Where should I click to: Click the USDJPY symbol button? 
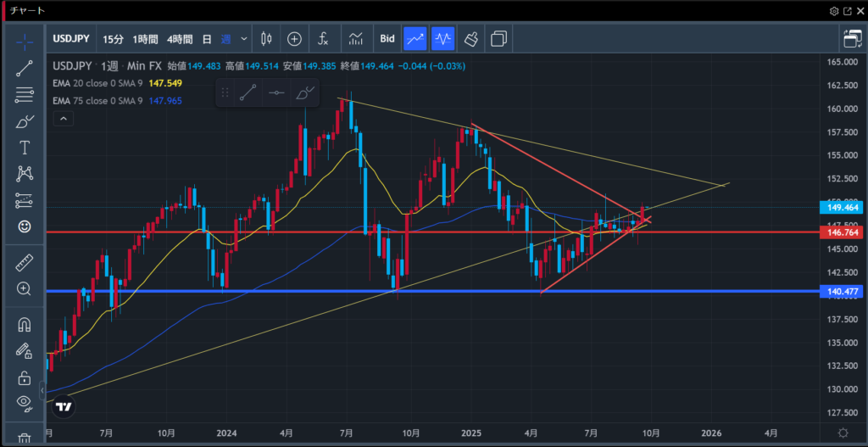pos(72,39)
